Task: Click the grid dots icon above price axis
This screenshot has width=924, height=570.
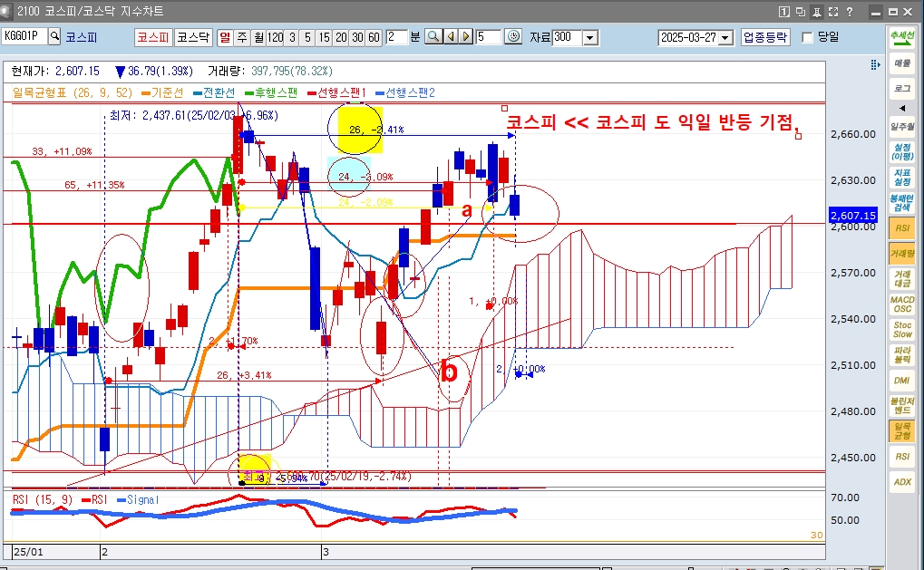Action: (875, 64)
